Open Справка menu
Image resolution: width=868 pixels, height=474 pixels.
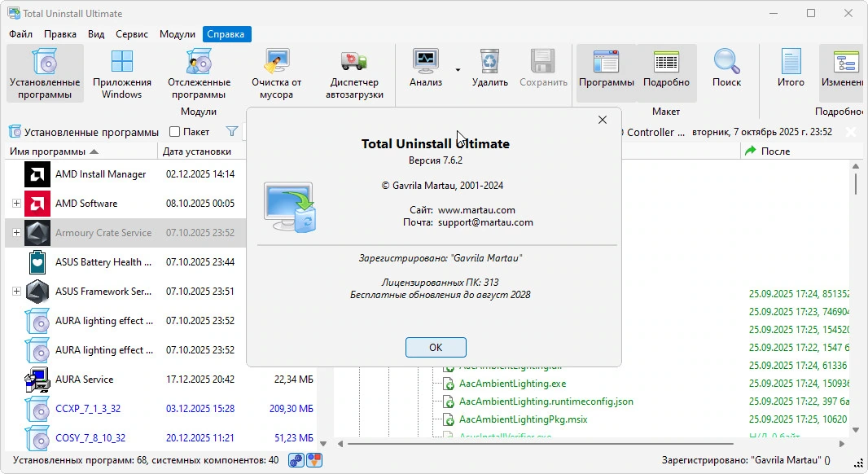(x=226, y=34)
